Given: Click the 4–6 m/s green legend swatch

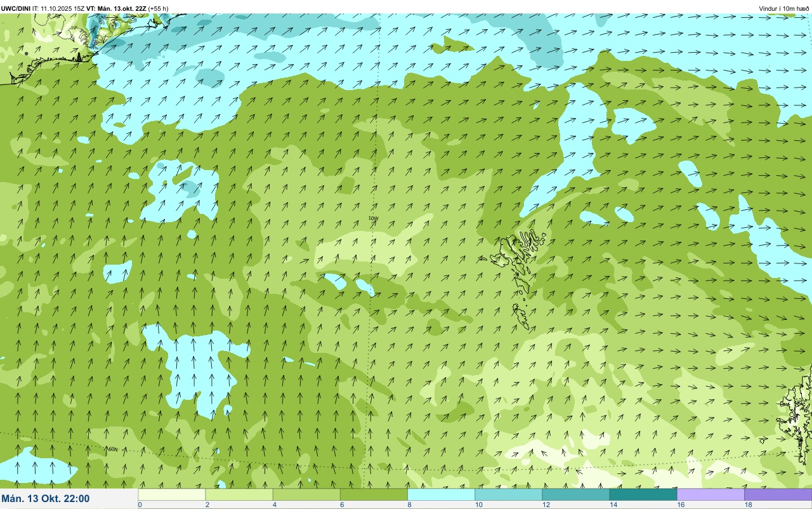Looking at the screenshot, I should tap(306, 494).
